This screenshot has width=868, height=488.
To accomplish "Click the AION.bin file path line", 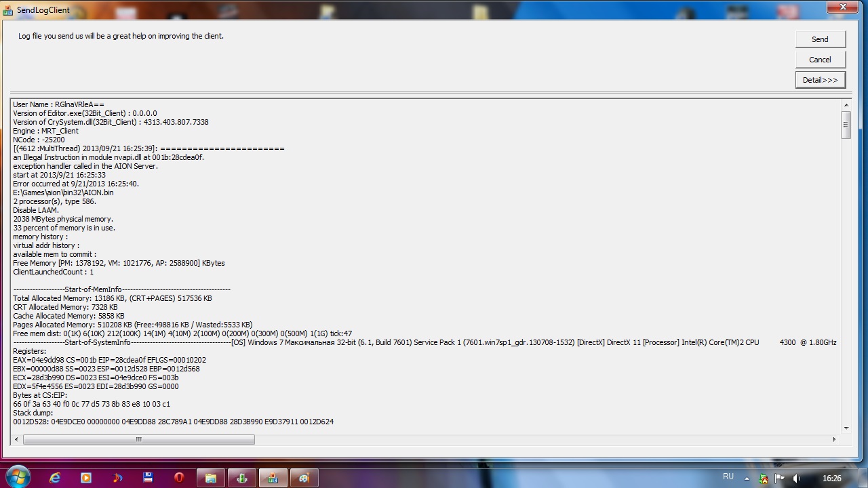I will point(63,192).
